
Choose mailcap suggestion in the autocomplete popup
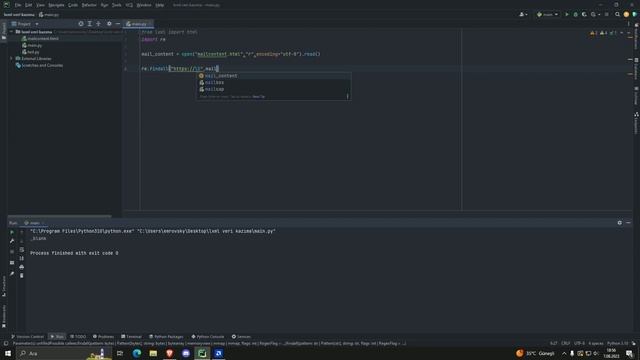[273, 89]
